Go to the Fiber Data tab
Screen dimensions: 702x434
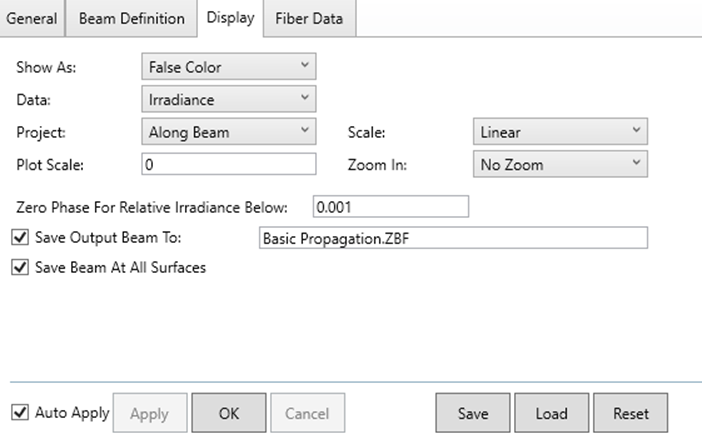coord(308,18)
